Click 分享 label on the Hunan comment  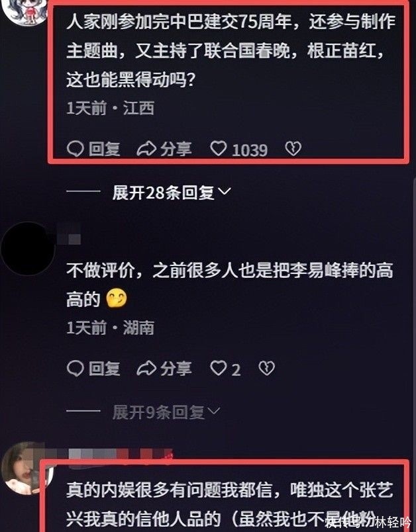tap(176, 369)
